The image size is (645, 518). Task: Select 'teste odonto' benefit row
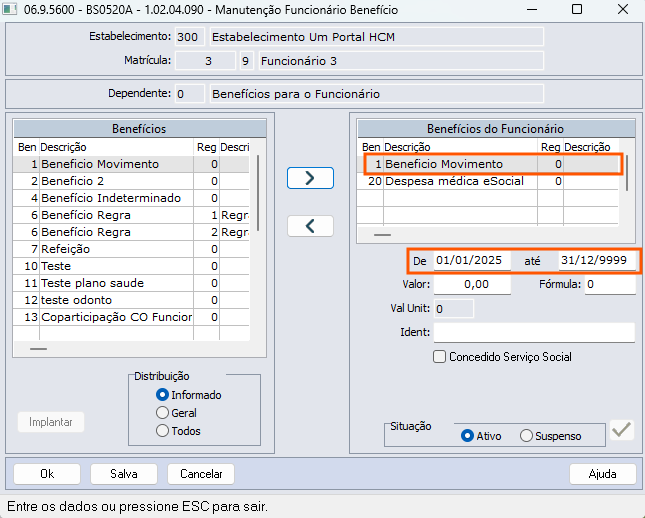(x=131, y=300)
